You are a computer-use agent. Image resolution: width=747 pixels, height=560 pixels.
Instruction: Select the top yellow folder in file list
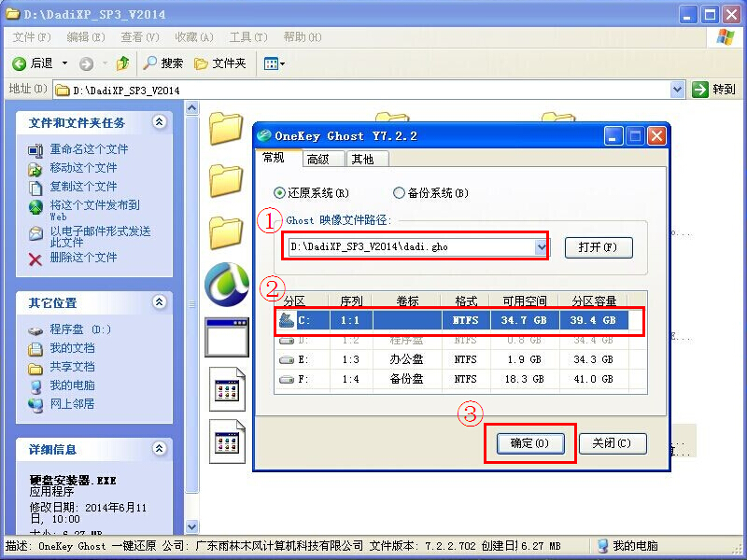coord(226,127)
